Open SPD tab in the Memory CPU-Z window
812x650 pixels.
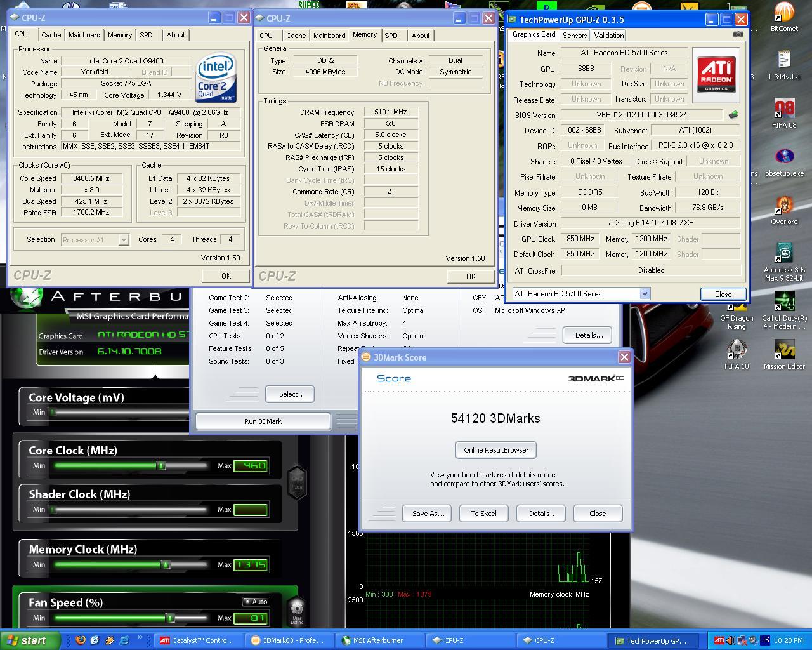tap(391, 36)
